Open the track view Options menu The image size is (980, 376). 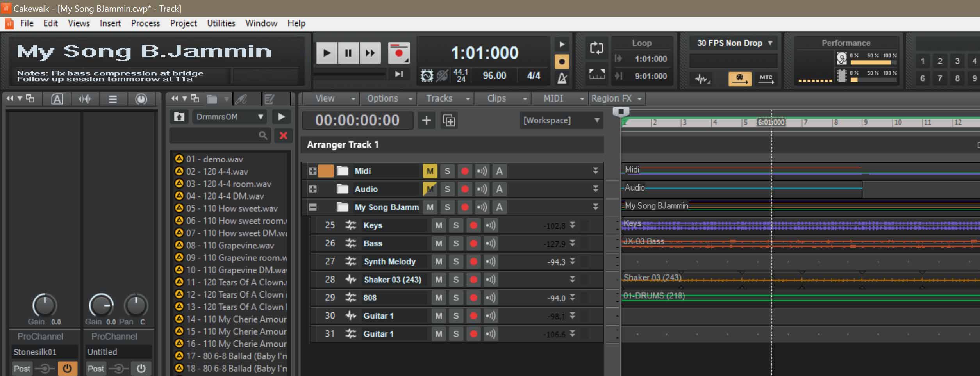tap(389, 98)
